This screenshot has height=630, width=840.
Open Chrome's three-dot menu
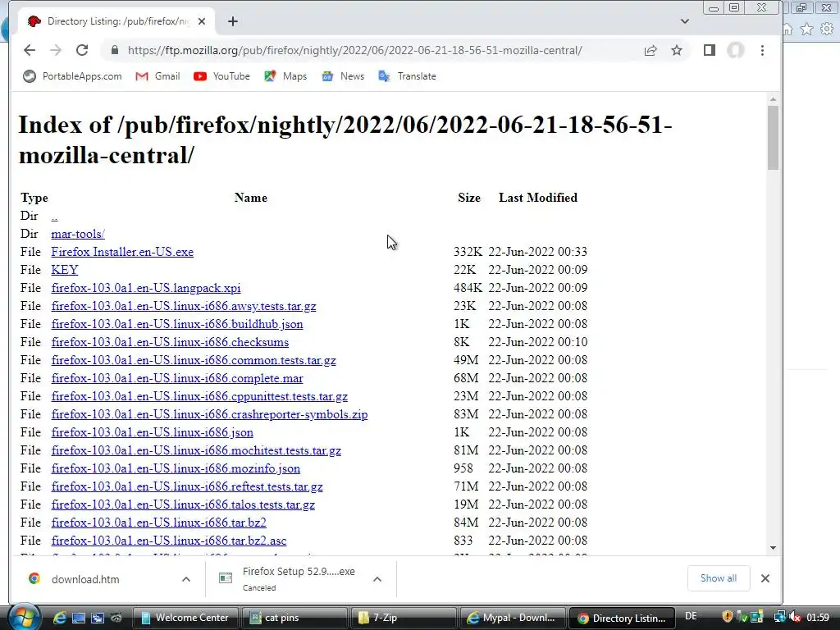(x=762, y=50)
